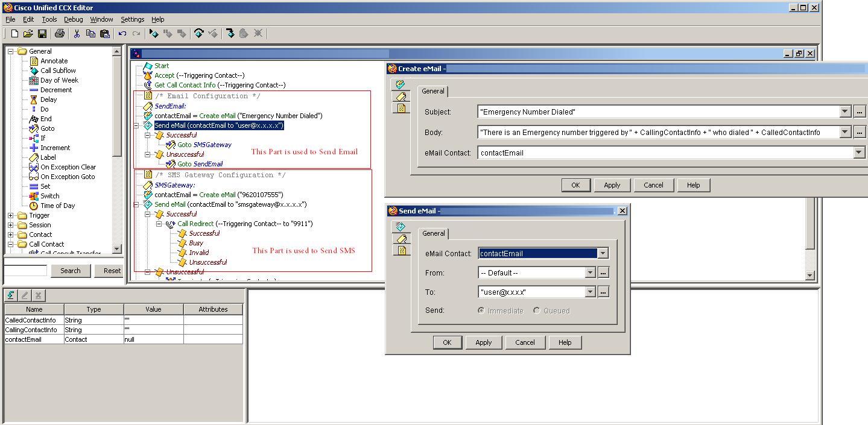Select the Time of Day clock icon
Image resolution: width=868 pixels, height=425 pixels.
pyautogui.click(x=34, y=206)
